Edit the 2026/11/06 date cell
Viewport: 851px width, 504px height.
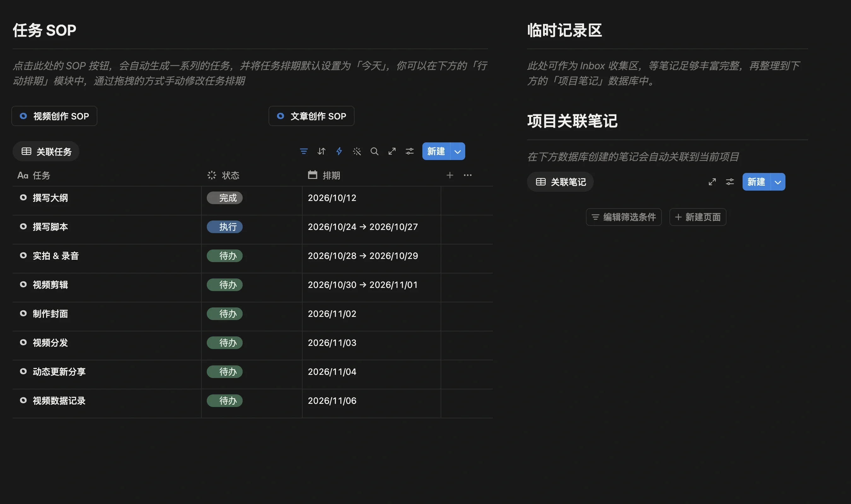(x=371, y=404)
